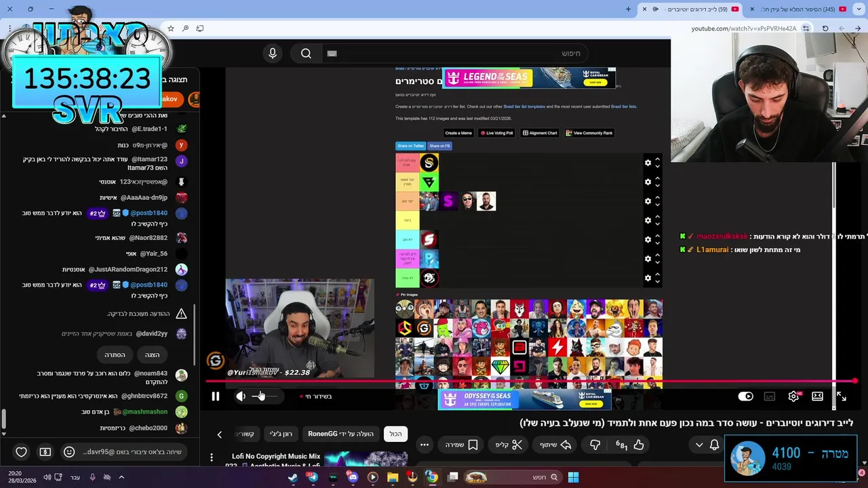Run search with the magnifier icon
This screenshot has height=488, width=868.
(306, 54)
